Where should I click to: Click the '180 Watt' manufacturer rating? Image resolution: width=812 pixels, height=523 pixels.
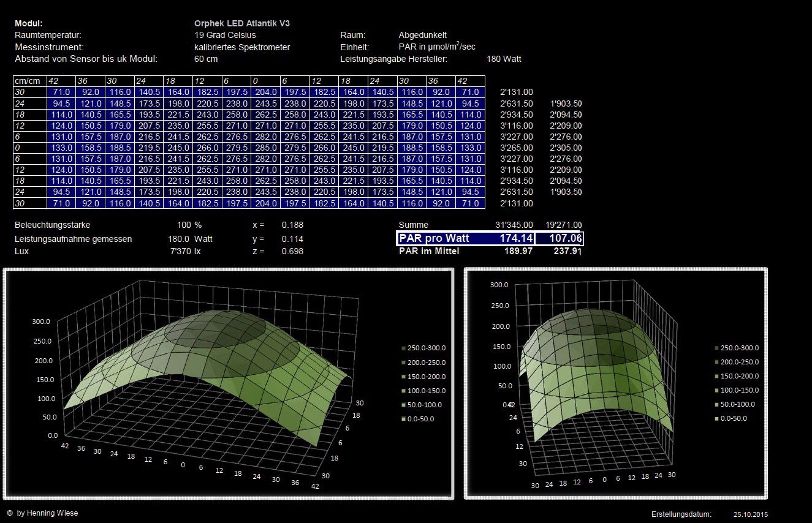[504, 59]
